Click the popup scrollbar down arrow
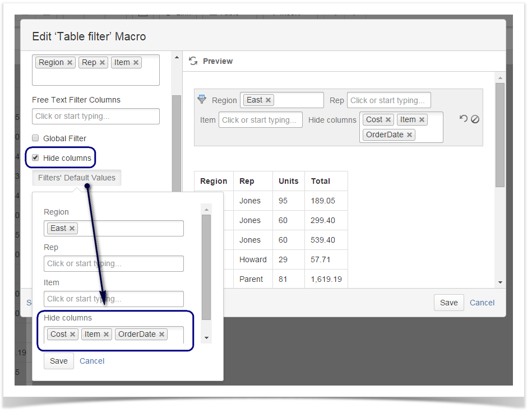The image size is (532, 413). (206, 338)
